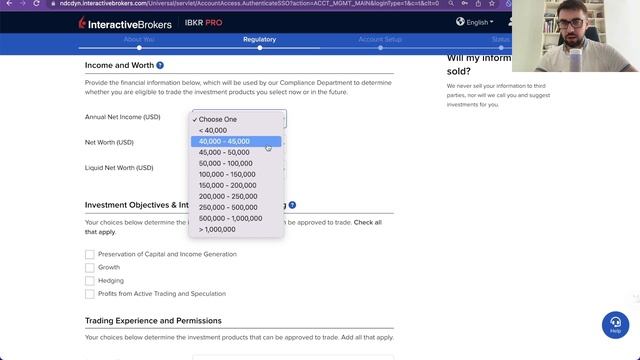This screenshot has height=360, width=640.
Task: Click the Account Setup progress dot
Action: (380, 48)
